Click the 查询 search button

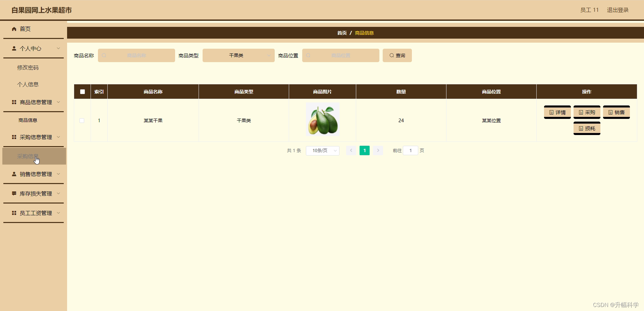click(x=397, y=55)
